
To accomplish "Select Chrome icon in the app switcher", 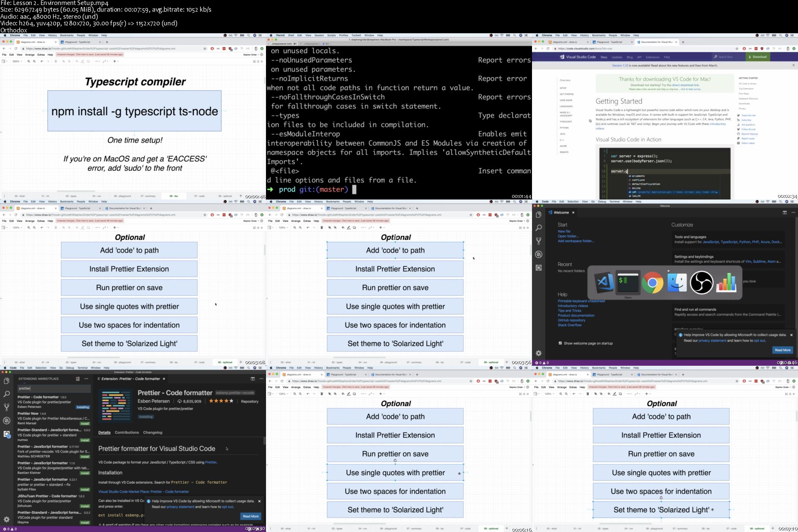I will point(653,283).
